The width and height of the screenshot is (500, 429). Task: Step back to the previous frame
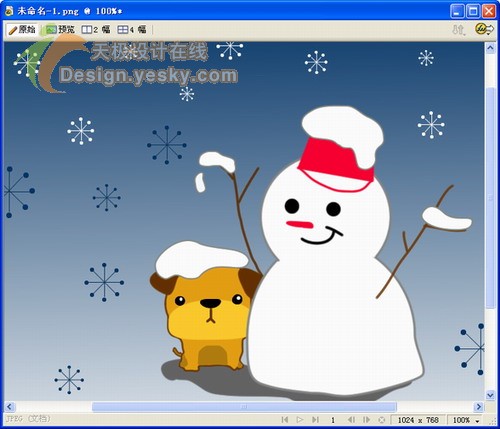351,420
